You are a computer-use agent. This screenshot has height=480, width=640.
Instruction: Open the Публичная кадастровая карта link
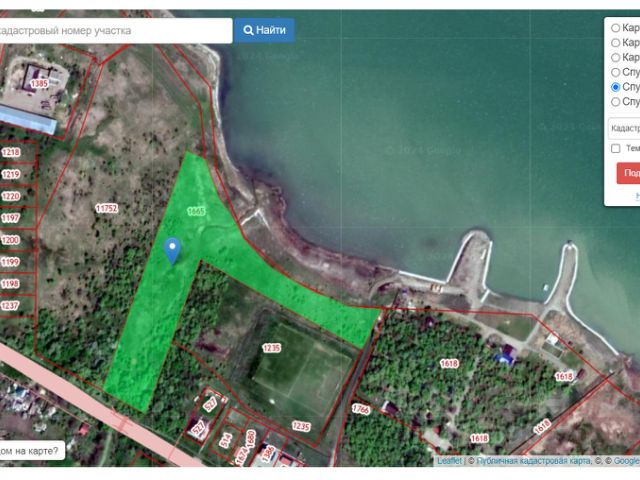coord(533,461)
